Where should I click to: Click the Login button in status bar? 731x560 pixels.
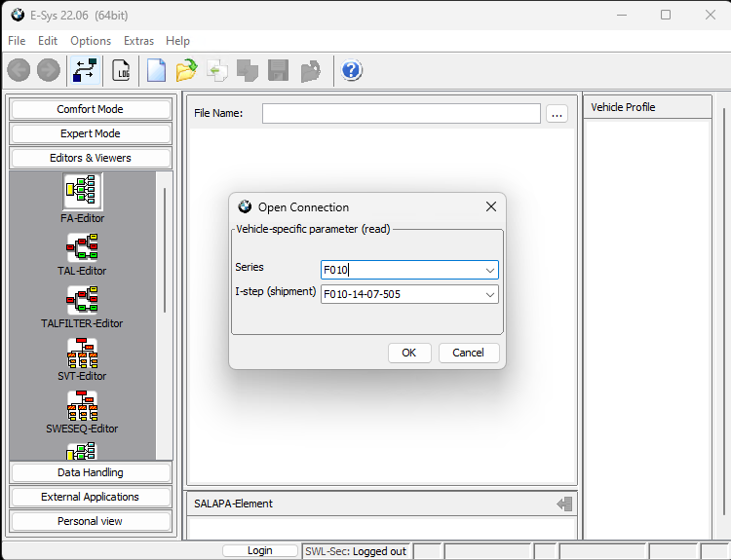click(x=259, y=550)
